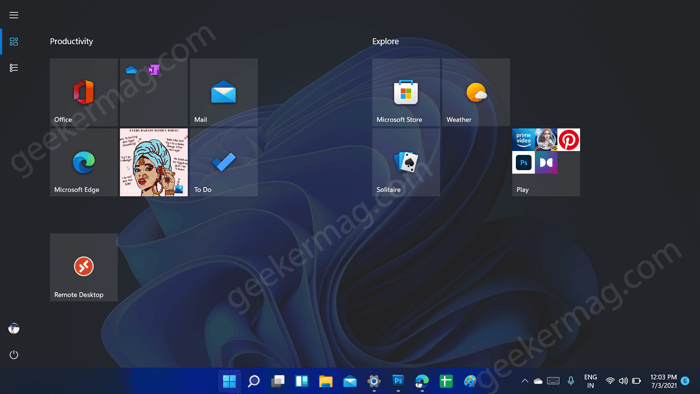Switch to Edge on taskbar
700x394 pixels.
pos(422,381)
